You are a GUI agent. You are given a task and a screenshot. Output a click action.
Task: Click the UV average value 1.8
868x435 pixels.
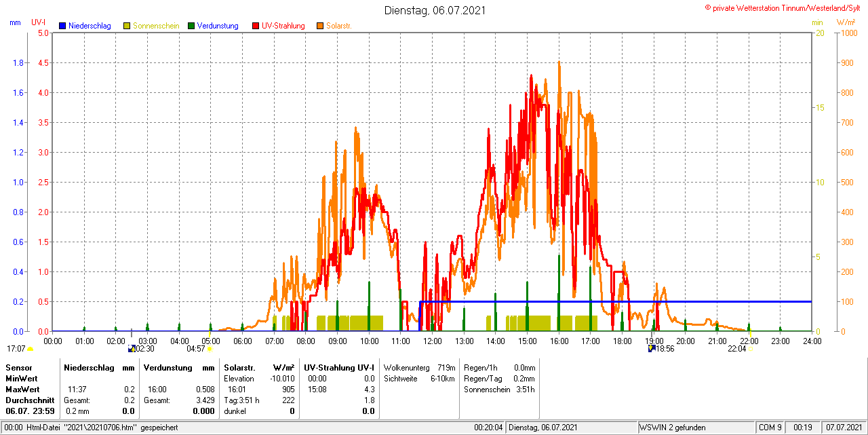pyautogui.click(x=369, y=400)
